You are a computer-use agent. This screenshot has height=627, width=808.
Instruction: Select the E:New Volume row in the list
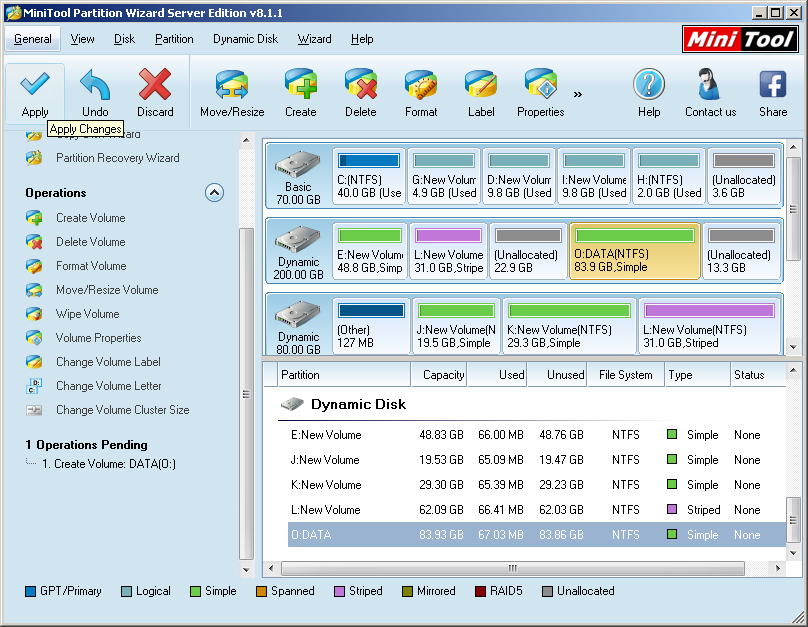536,435
